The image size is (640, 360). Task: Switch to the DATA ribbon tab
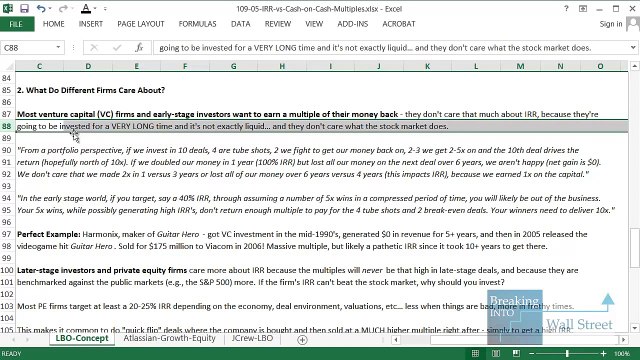[240, 24]
